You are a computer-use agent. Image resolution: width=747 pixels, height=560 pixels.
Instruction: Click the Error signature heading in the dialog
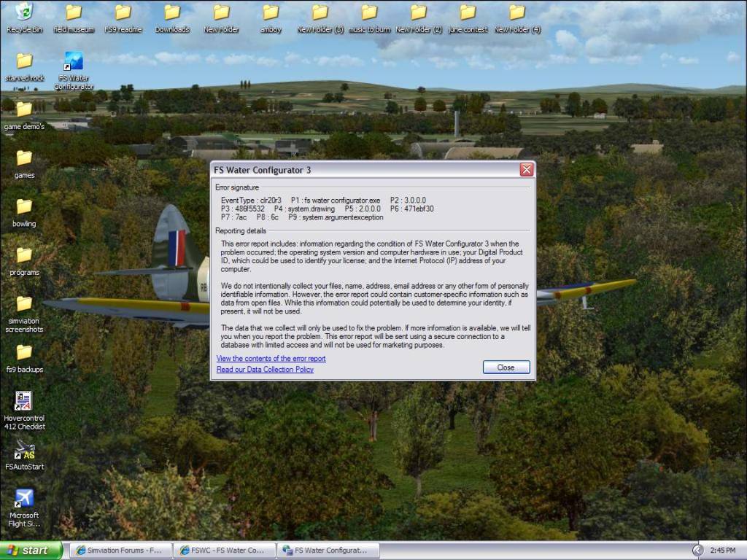click(x=237, y=187)
